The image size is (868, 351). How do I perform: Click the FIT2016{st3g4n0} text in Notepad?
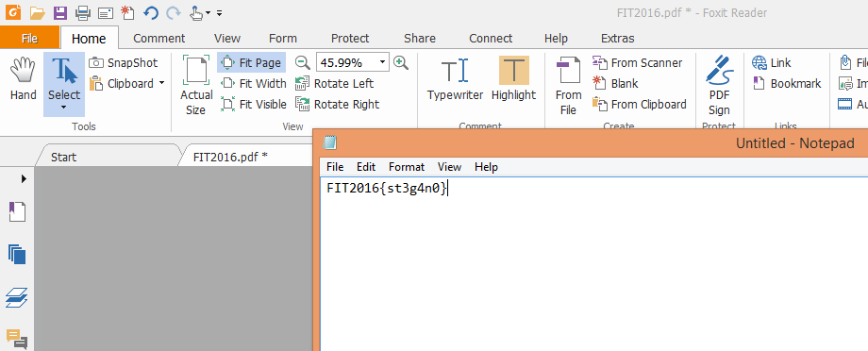pos(386,189)
